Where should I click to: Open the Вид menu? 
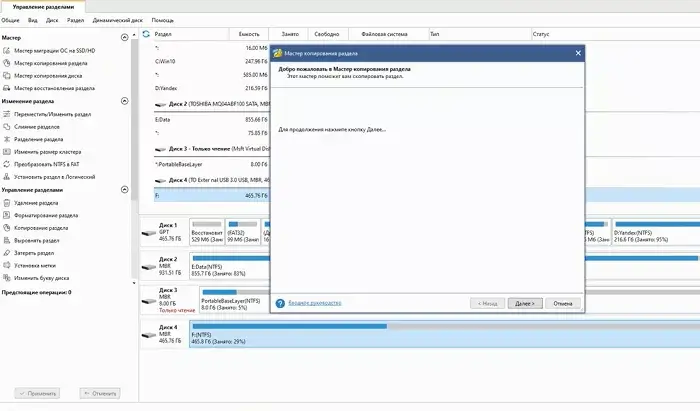(x=33, y=20)
